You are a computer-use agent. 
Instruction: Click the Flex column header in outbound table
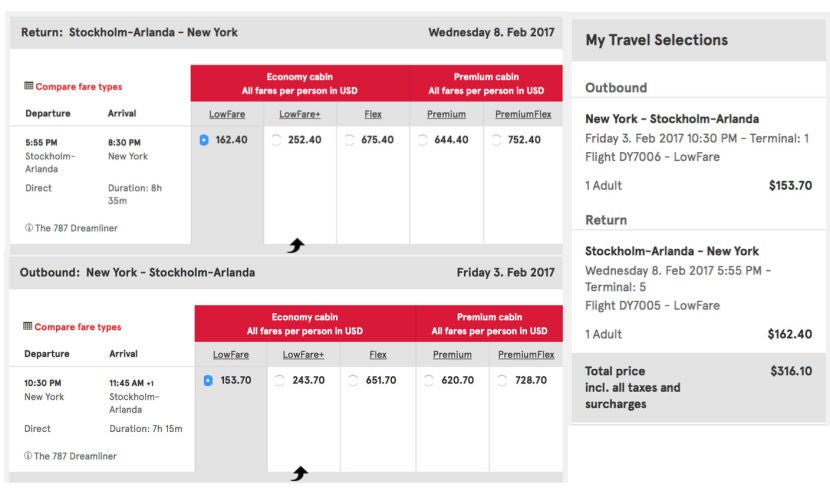pos(378,355)
